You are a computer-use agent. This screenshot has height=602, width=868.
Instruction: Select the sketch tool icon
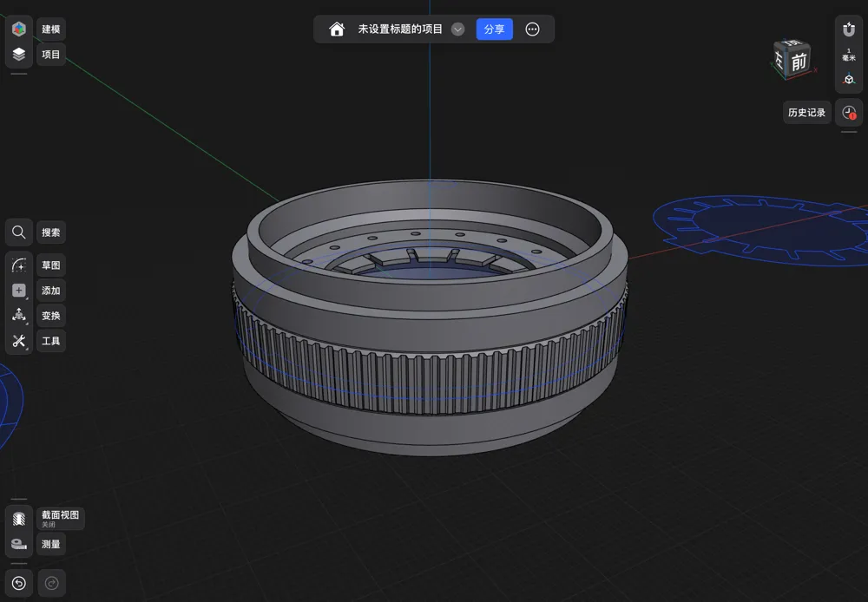(x=19, y=265)
